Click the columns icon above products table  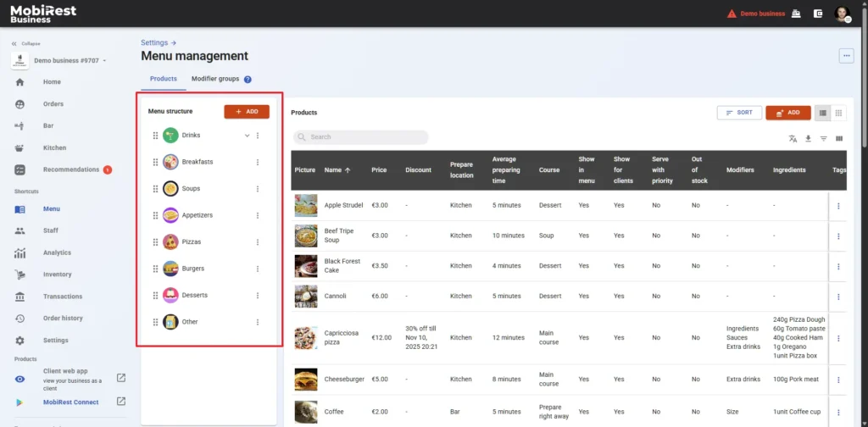tap(839, 139)
